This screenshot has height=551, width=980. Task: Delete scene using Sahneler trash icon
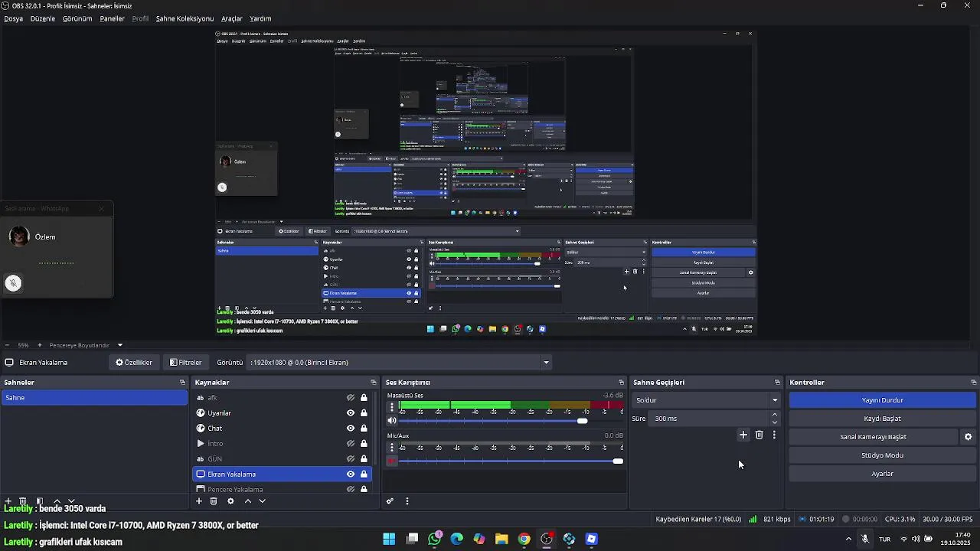pos(23,501)
